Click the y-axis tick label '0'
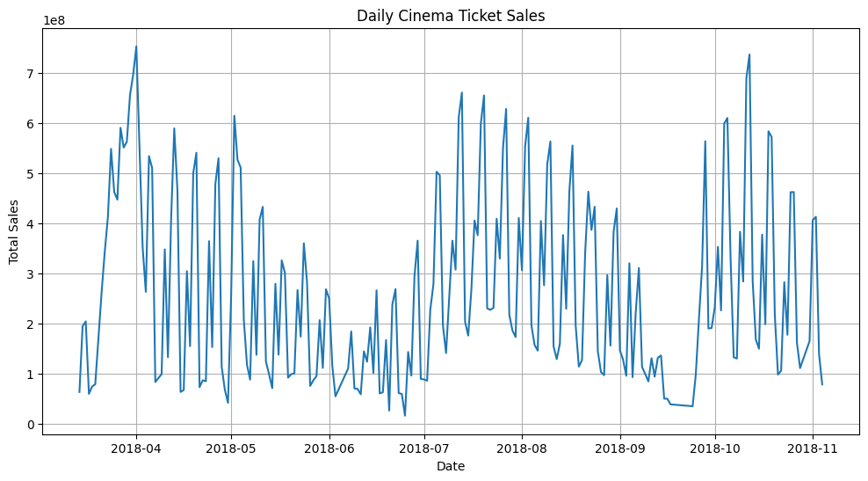The width and height of the screenshot is (868, 481). click(33, 425)
